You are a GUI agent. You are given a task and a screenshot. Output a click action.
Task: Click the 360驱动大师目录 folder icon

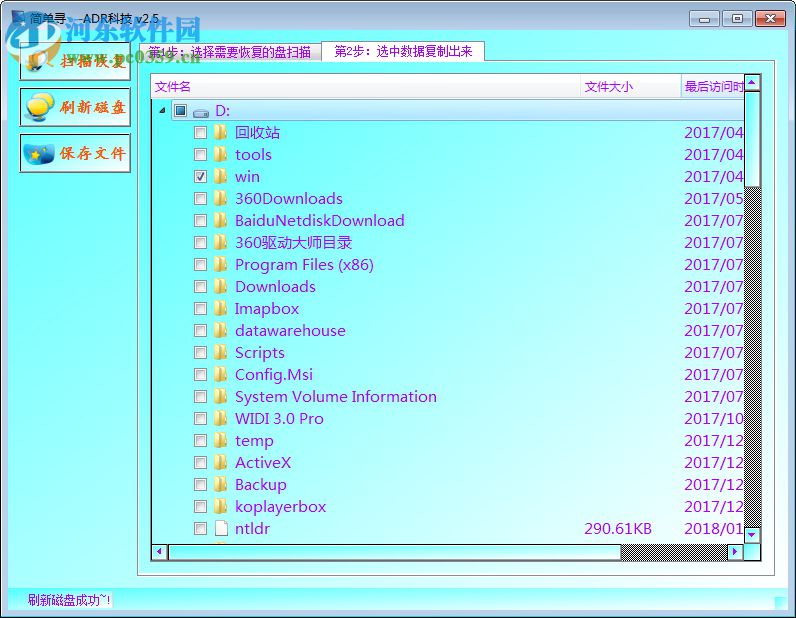coord(220,243)
